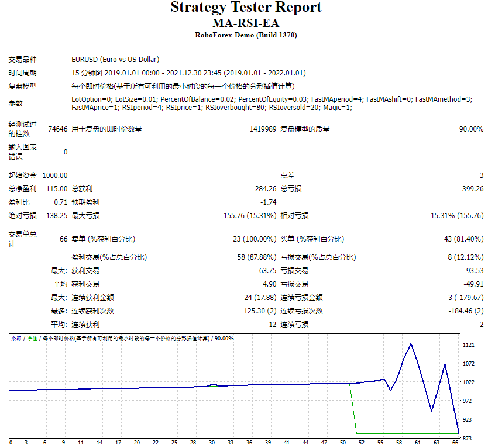Click the 参数 label
The height and width of the screenshot is (448, 488).
pyautogui.click(x=16, y=104)
